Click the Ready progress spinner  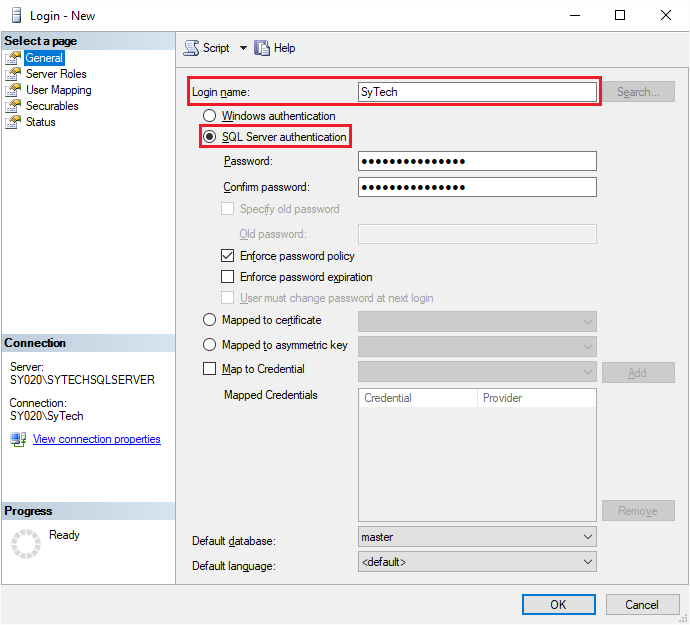[x=26, y=544]
